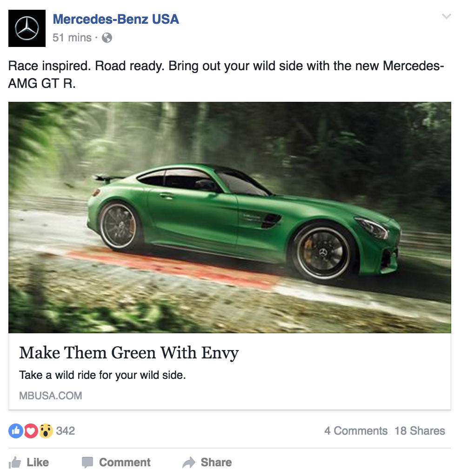This screenshot has height=476, width=461.
Task: Click the wow face reaction icon
Action: coord(46,431)
